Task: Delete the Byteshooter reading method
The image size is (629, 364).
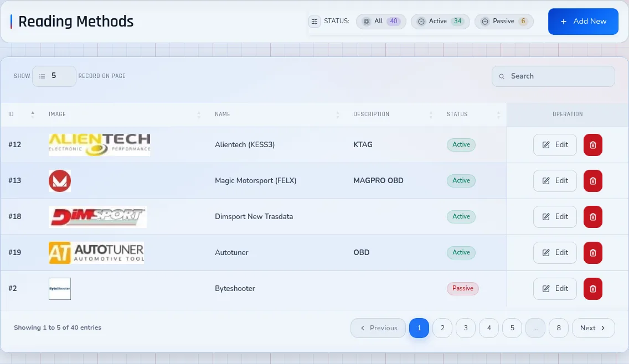Action: coord(593,289)
